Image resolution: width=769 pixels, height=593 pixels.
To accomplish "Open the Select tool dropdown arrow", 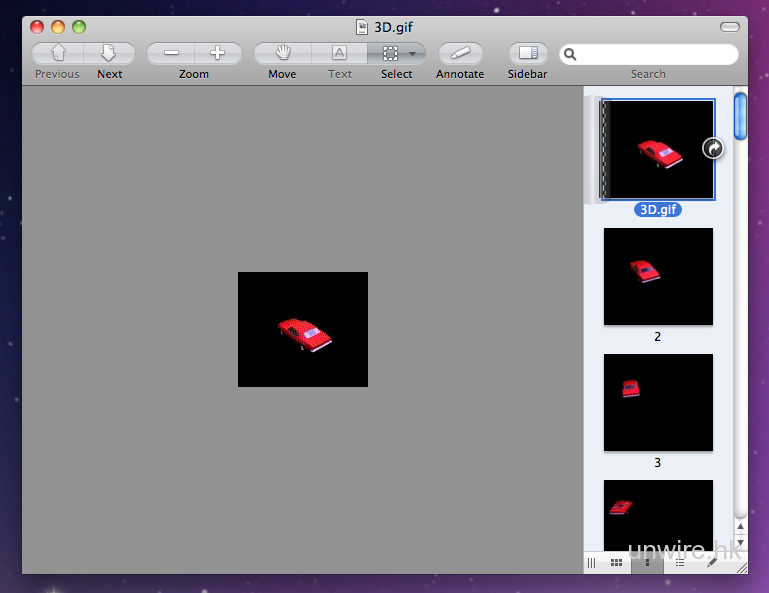I will pyautogui.click(x=413, y=54).
